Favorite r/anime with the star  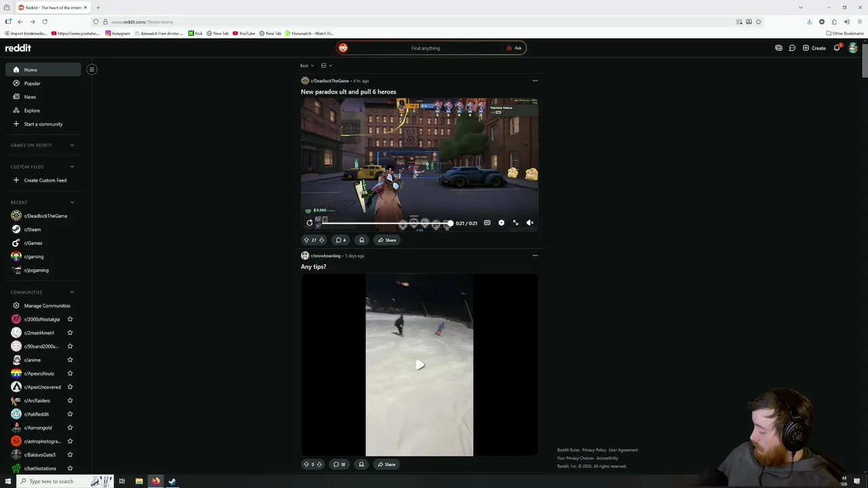[x=70, y=360]
